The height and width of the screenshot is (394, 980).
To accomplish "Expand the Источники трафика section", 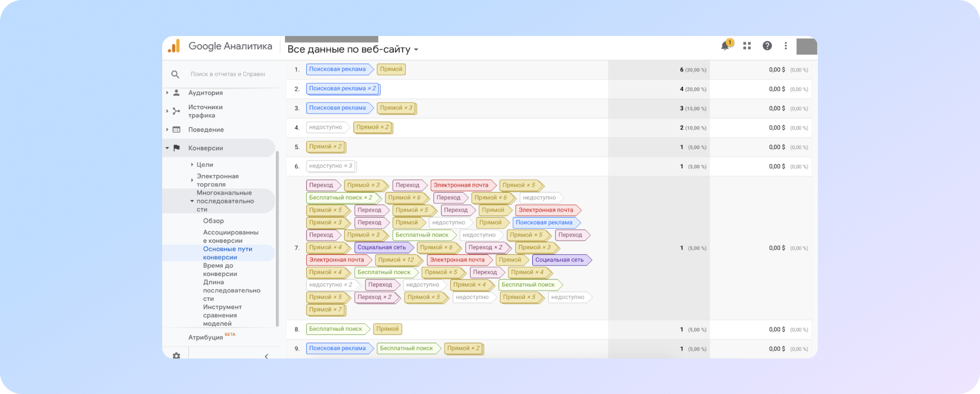I will (x=205, y=111).
